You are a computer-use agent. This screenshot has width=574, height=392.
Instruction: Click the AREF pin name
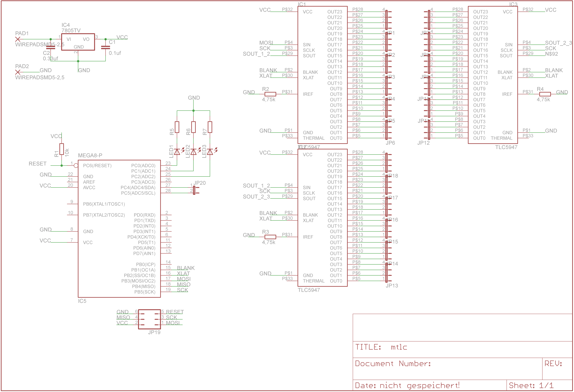[89, 182]
